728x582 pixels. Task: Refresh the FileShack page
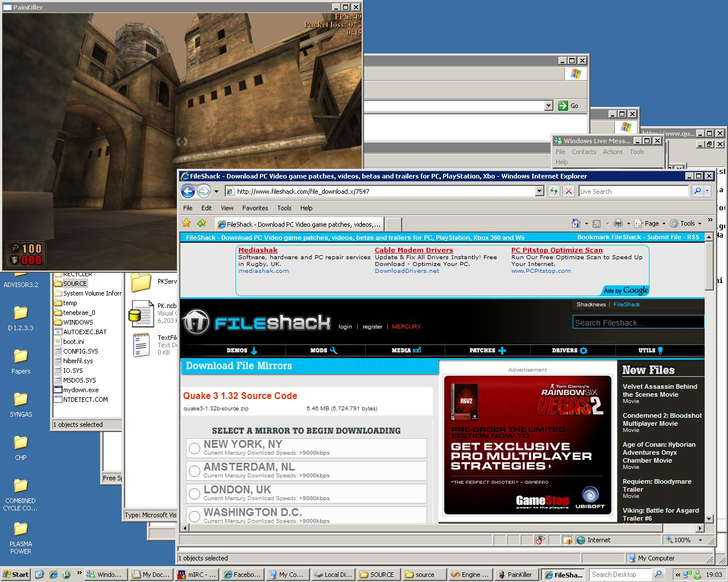click(x=553, y=191)
